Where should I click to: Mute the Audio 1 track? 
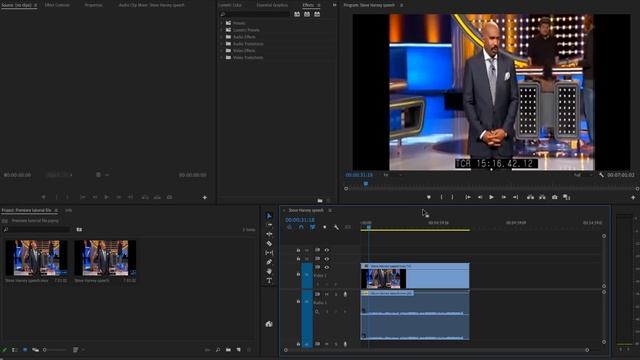[x=327, y=294]
